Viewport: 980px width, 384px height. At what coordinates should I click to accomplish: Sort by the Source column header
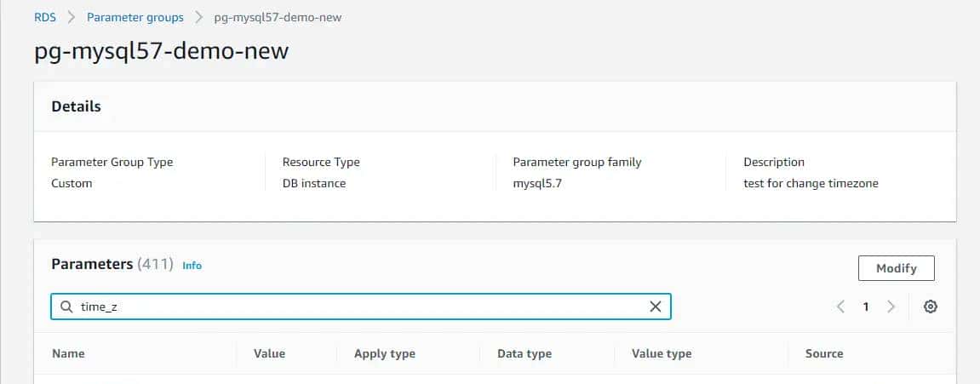pos(823,353)
